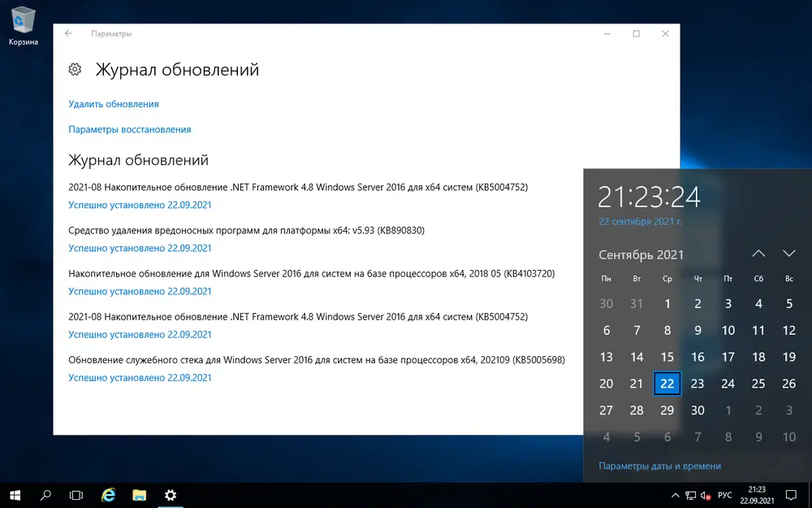Close the Параметры window
Viewport: 812px width, 508px height.
pyautogui.click(x=666, y=33)
